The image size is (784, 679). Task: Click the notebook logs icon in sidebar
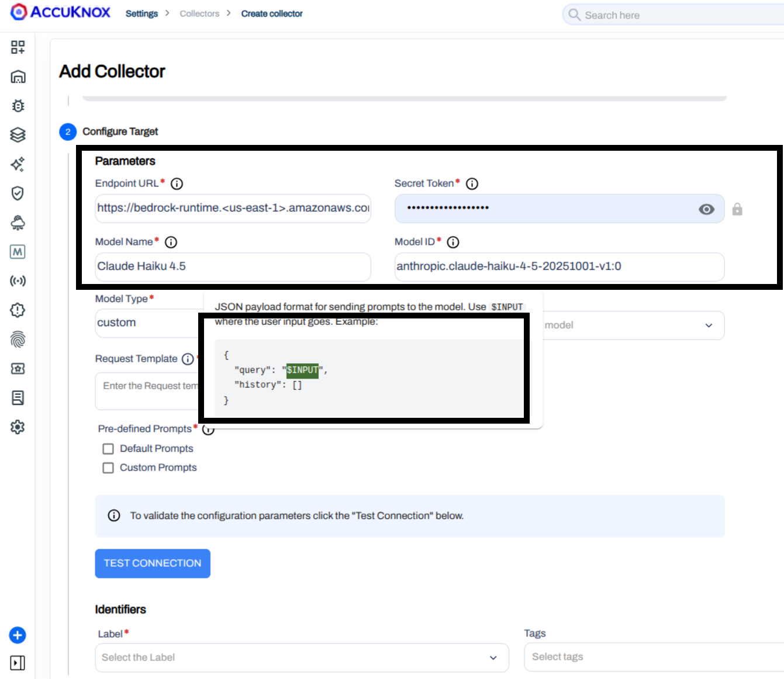[18, 398]
